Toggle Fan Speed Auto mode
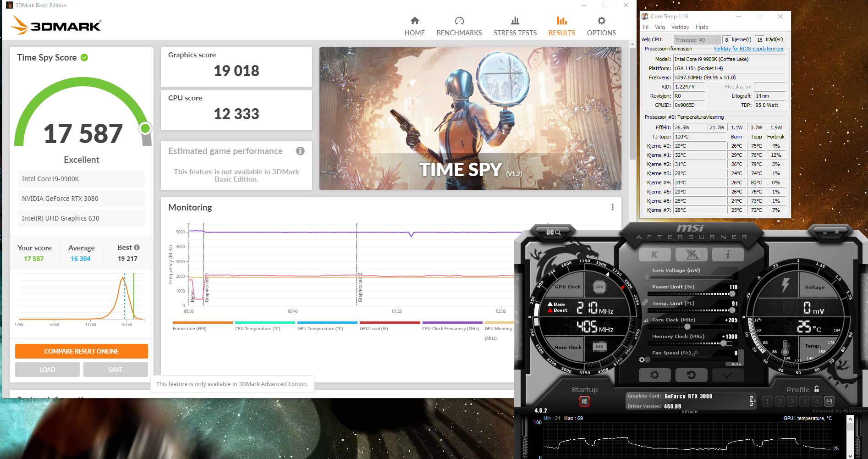The height and width of the screenshot is (459, 868). pyautogui.click(x=736, y=364)
